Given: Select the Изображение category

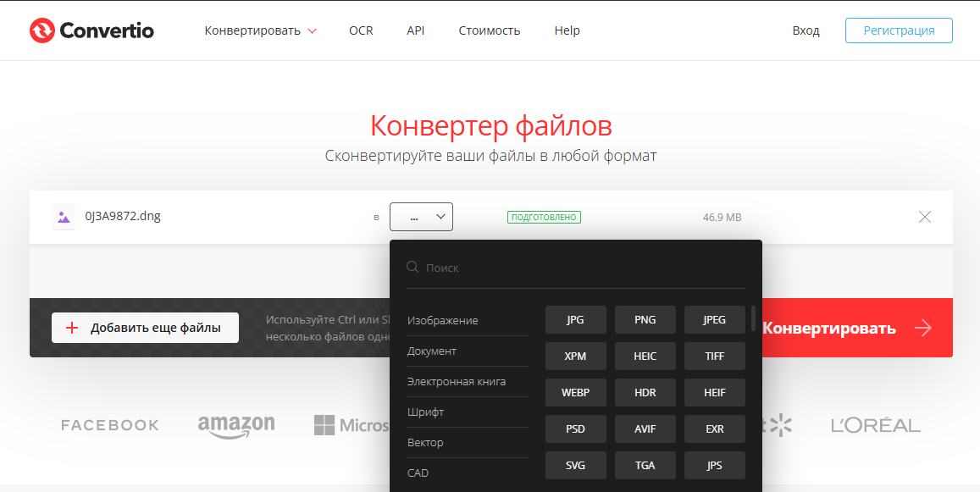Looking at the screenshot, I should pos(468,321).
